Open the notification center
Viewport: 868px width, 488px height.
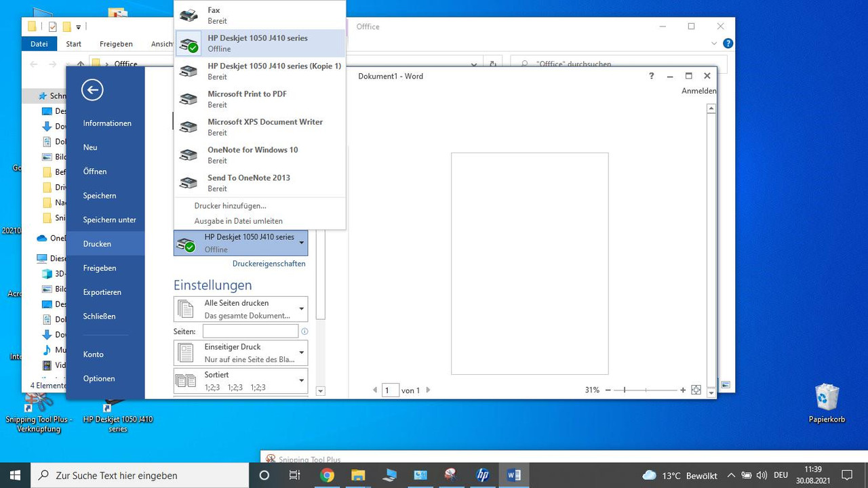(x=847, y=475)
